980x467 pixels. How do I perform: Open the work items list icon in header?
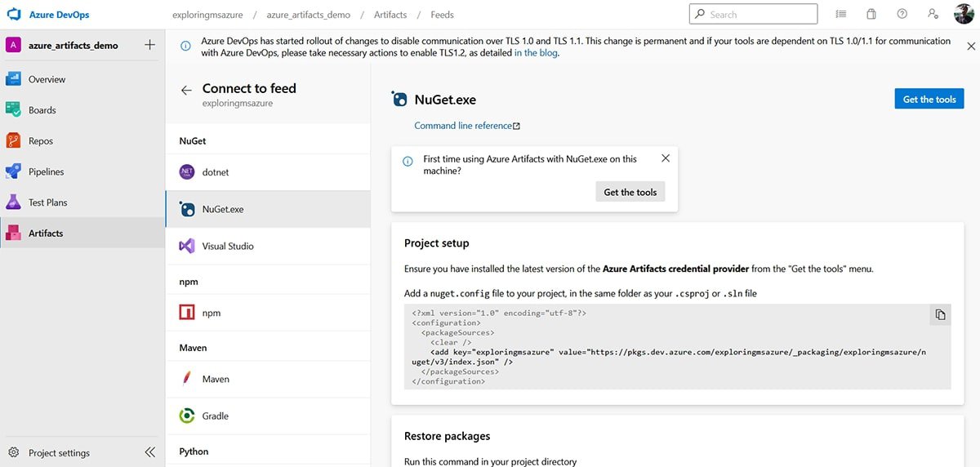[841, 15]
